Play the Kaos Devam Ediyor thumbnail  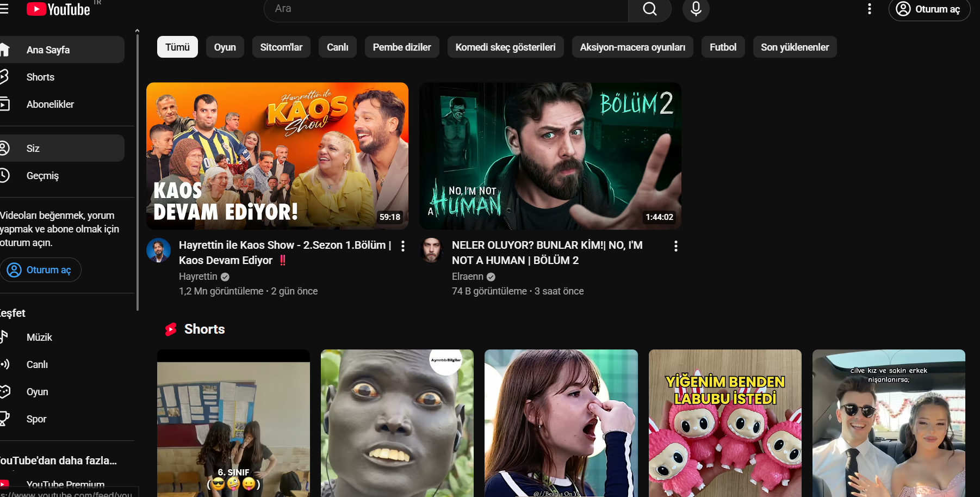277,156
